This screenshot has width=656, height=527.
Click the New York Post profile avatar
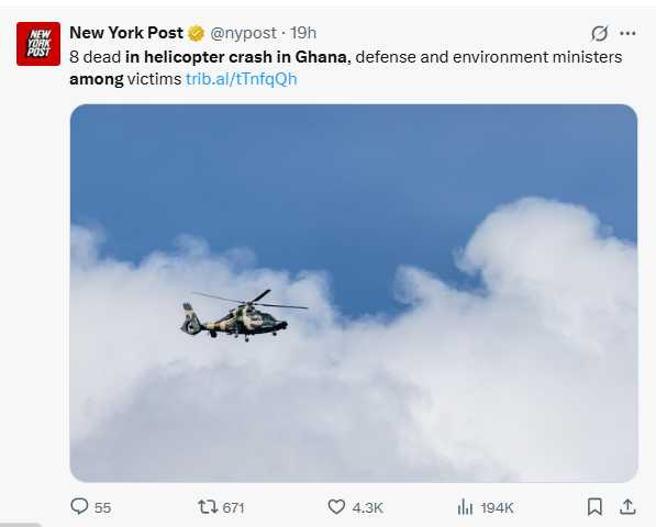36,47
